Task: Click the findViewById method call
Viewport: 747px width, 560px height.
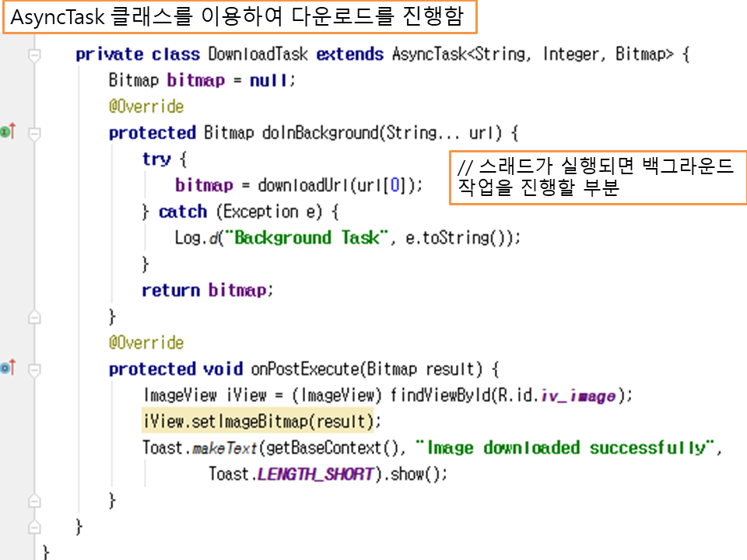Action: point(440,395)
